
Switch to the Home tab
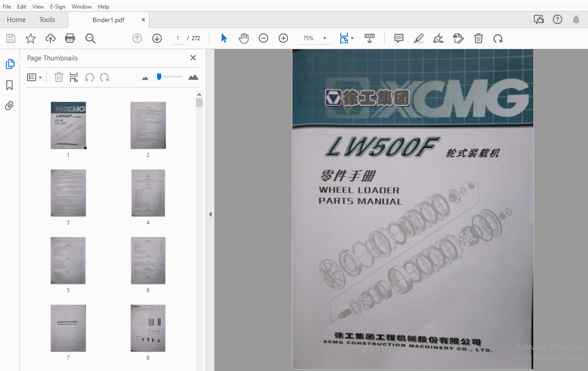click(16, 19)
